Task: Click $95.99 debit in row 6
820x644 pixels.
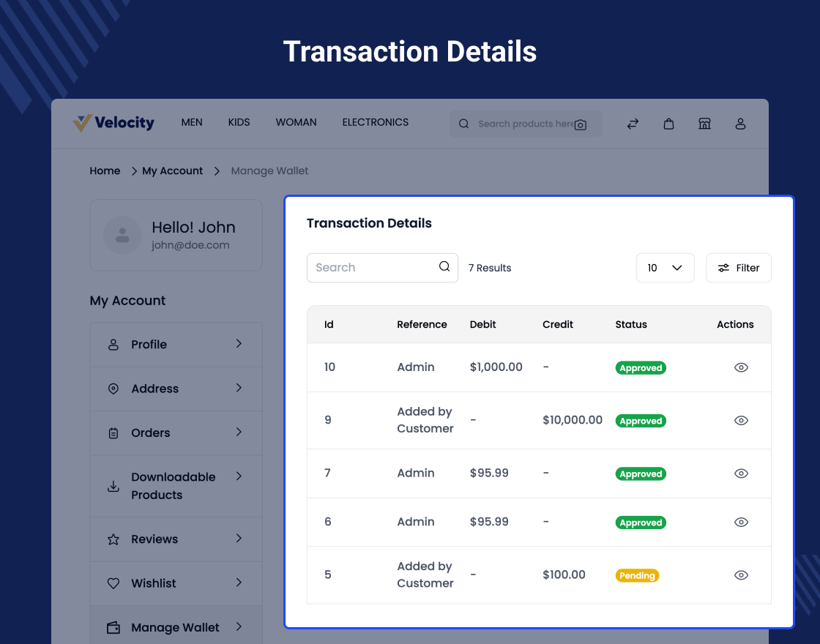Action: point(489,522)
